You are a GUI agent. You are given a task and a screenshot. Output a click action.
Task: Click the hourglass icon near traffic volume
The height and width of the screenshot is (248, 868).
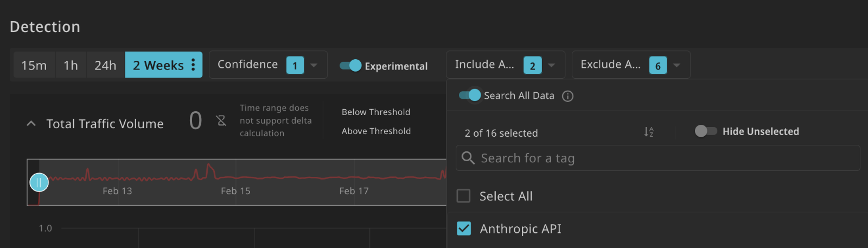[x=221, y=120]
